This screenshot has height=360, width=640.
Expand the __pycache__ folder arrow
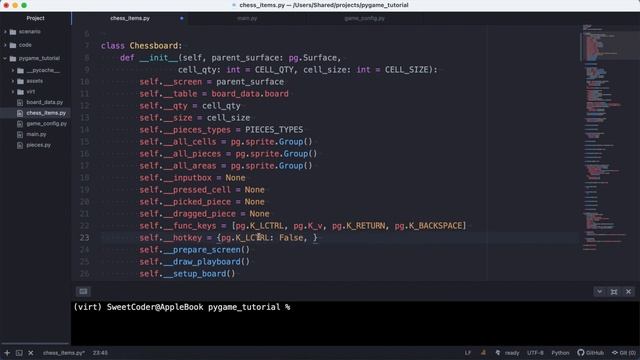click(13, 71)
